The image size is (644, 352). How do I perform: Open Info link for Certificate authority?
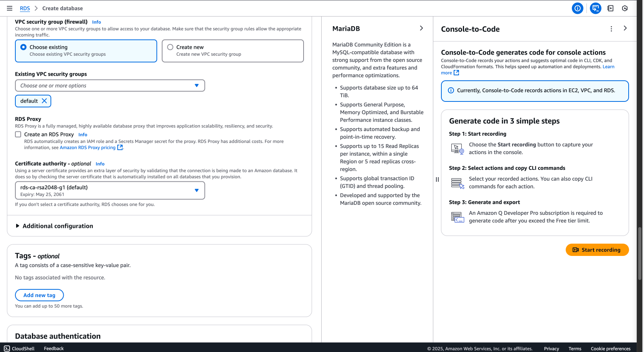[100, 164]
